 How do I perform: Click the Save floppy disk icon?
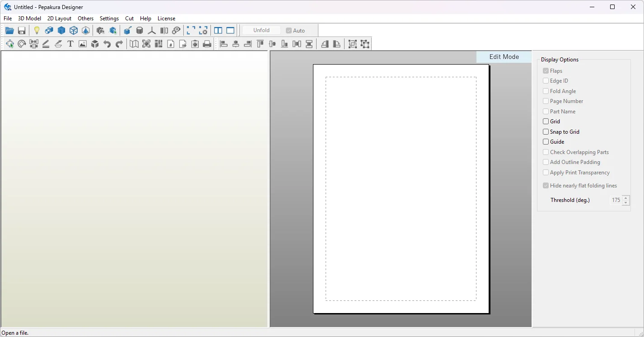click(x=21, y=31)
